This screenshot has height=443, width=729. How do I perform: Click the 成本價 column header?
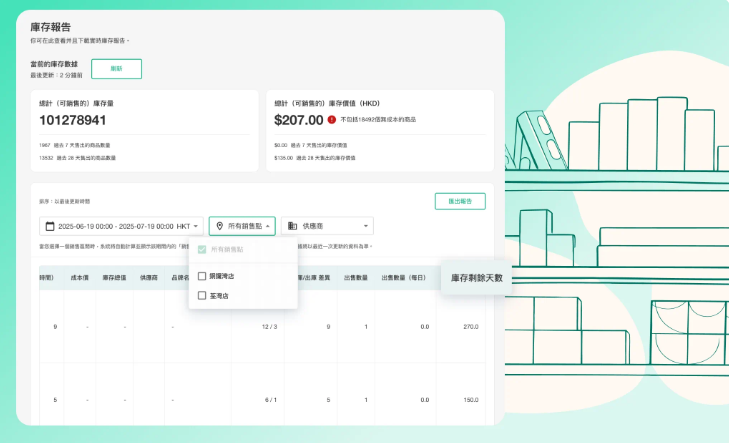coord(80,278)
